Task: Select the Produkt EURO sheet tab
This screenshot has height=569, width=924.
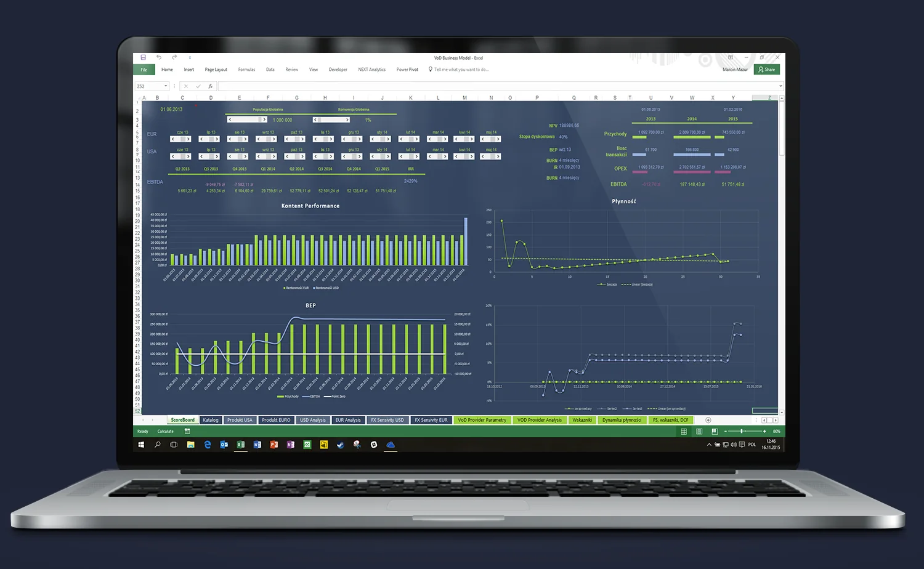Action: pyautogui.click(x=276, y=420)
